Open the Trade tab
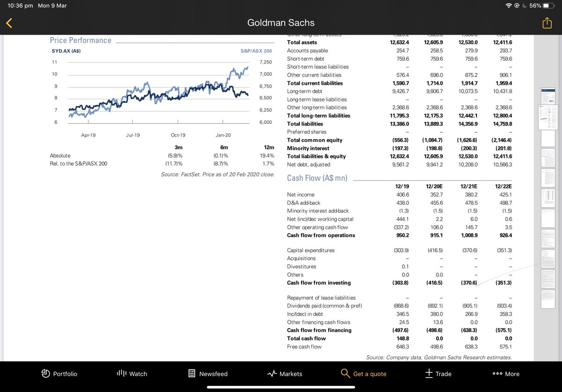Image resolution: width=562 pixels, height=392 pixels. (x=438, y=374)
